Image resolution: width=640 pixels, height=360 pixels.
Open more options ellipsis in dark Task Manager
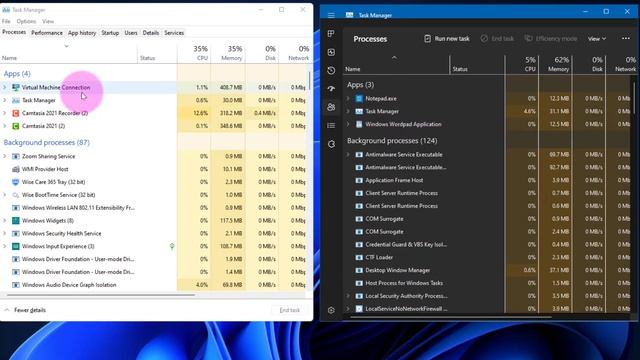626,38
